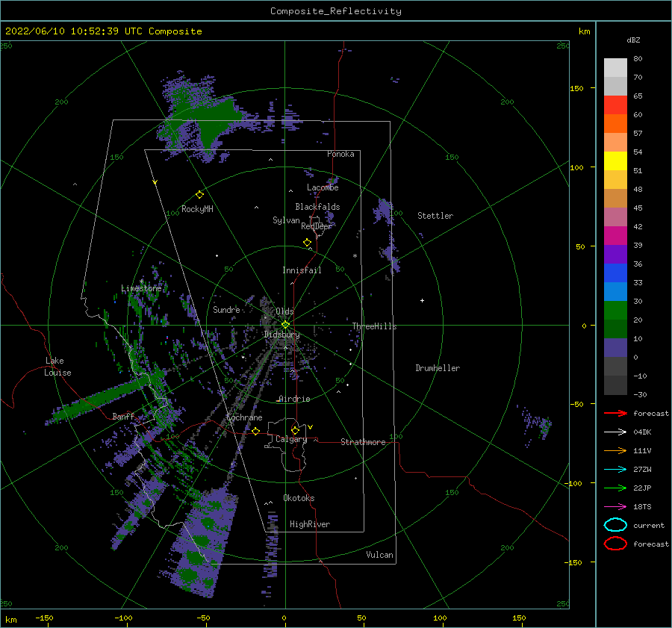672x628 pixels.
Task: Click the Vulcan label
Action: pos(379,555)
